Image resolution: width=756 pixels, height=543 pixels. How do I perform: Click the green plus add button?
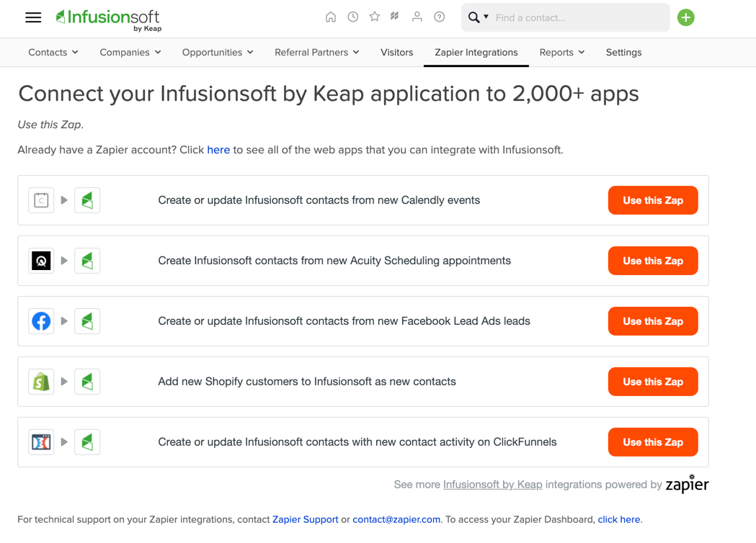[x=685, y=18]
